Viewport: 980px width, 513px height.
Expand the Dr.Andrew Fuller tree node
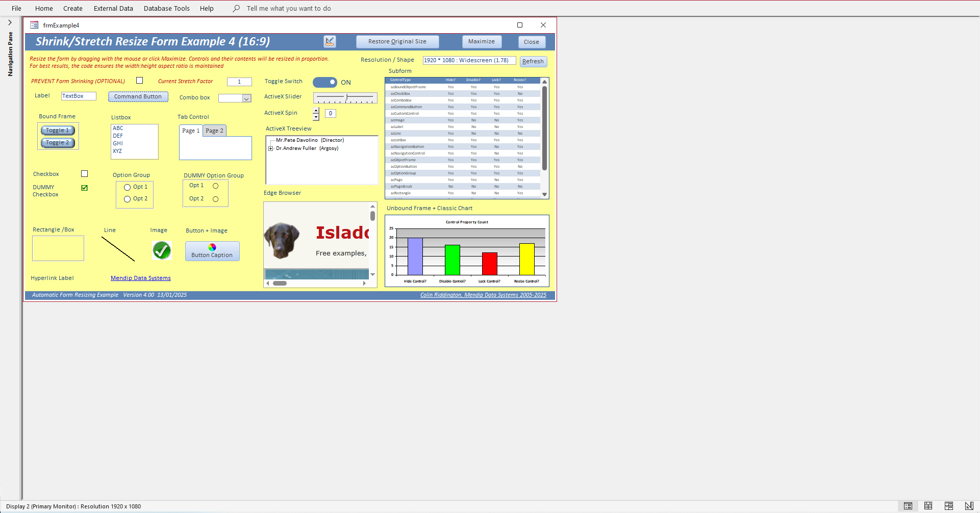[x=270, y=148]
